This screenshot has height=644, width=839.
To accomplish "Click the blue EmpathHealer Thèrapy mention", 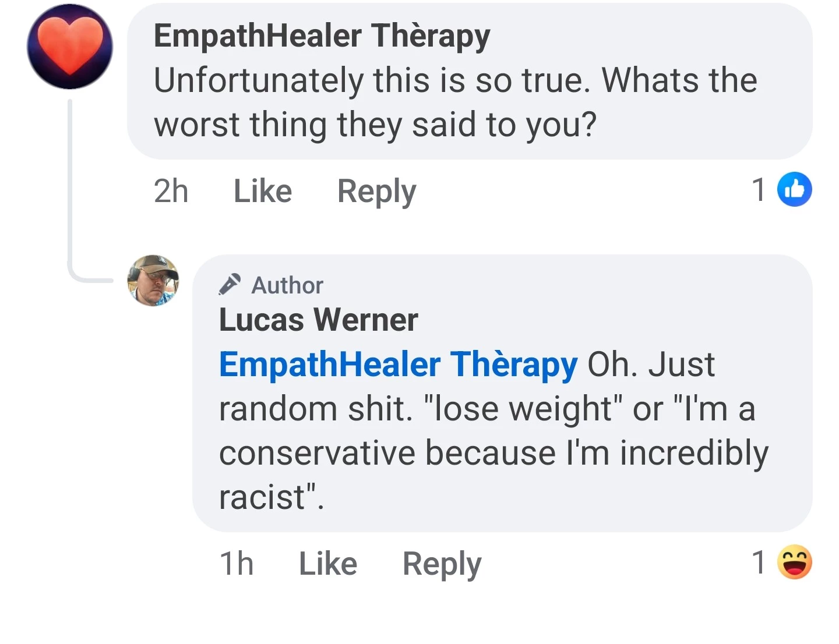I will coord(399,365).
